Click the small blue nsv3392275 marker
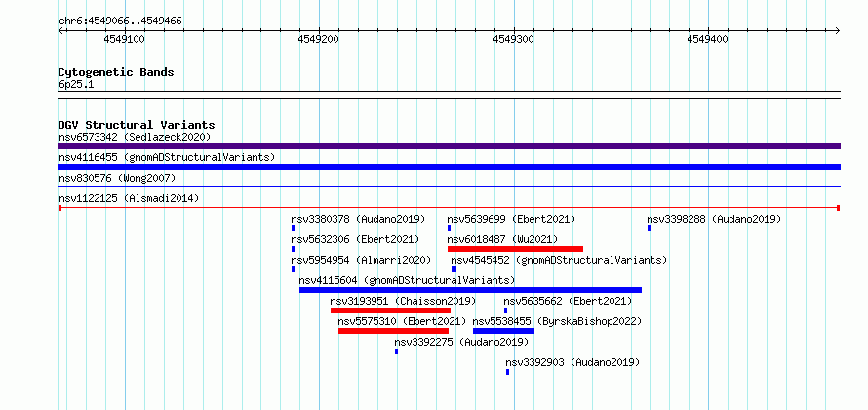Screen dimensions: 868x410 (396, 351)
